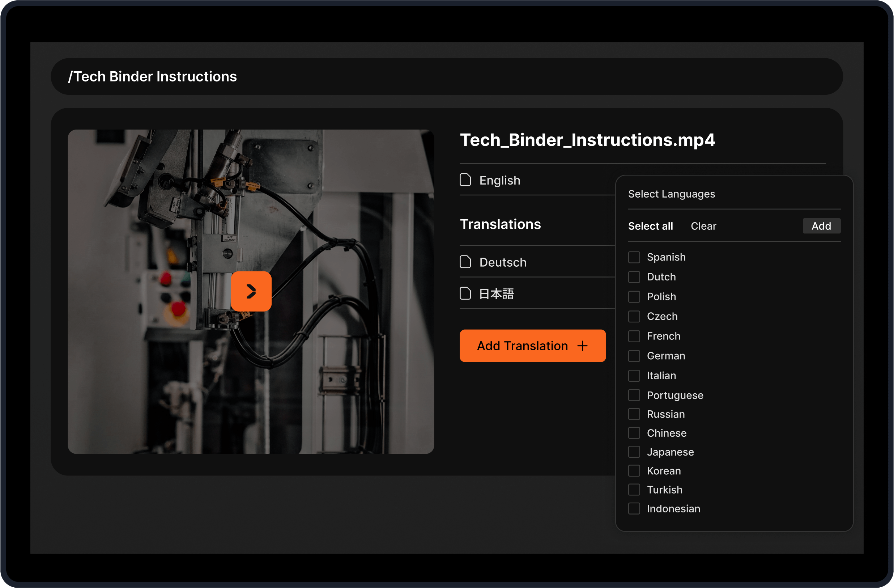Select the French language checkbox

pyautogui.click(x=634, y=336)
